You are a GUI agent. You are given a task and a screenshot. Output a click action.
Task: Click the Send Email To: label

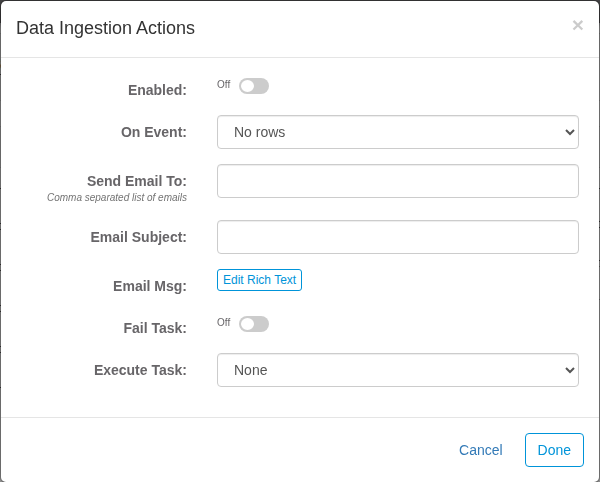137,181
